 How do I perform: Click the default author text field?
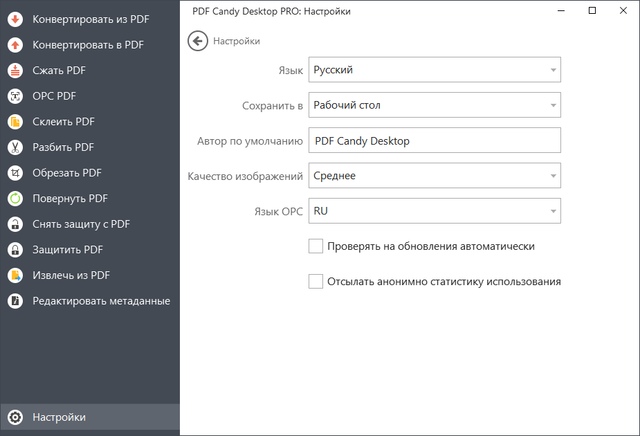point(433,141)
